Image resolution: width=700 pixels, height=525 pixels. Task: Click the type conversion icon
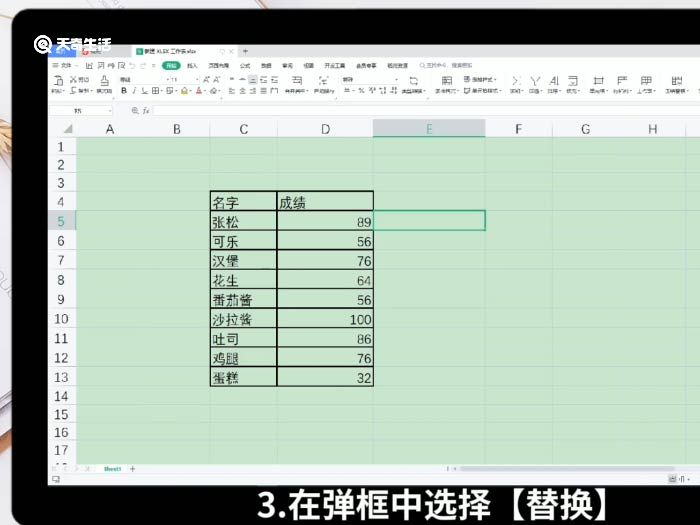point(413,80)
